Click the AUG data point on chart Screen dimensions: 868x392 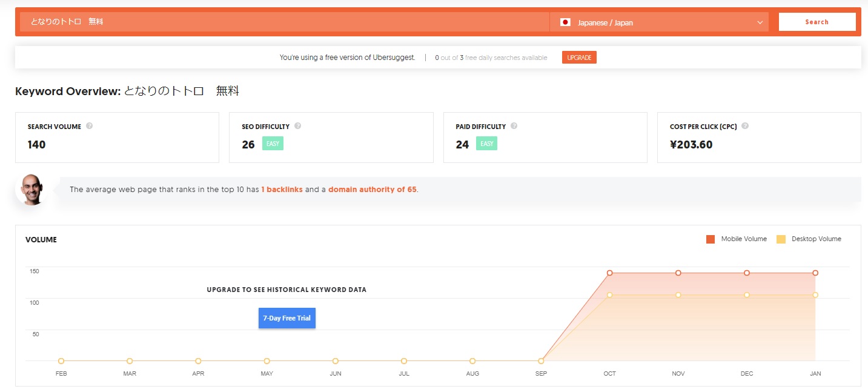472,361
